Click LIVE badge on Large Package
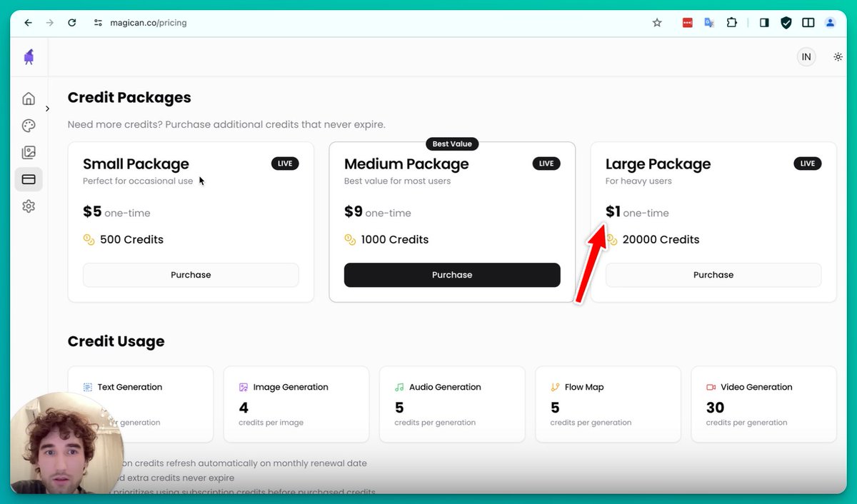This screenshot has width=857, height=504. click(x=808, y=163)
